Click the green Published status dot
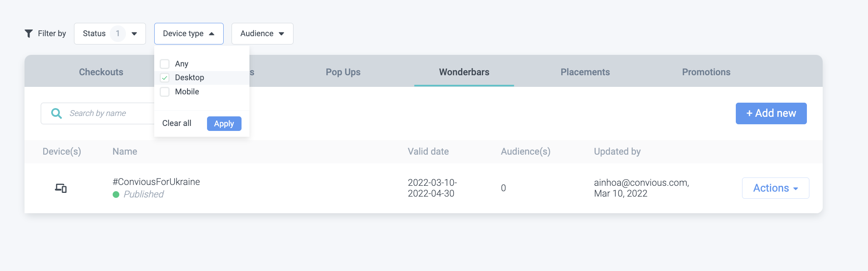 coord(116,195)
